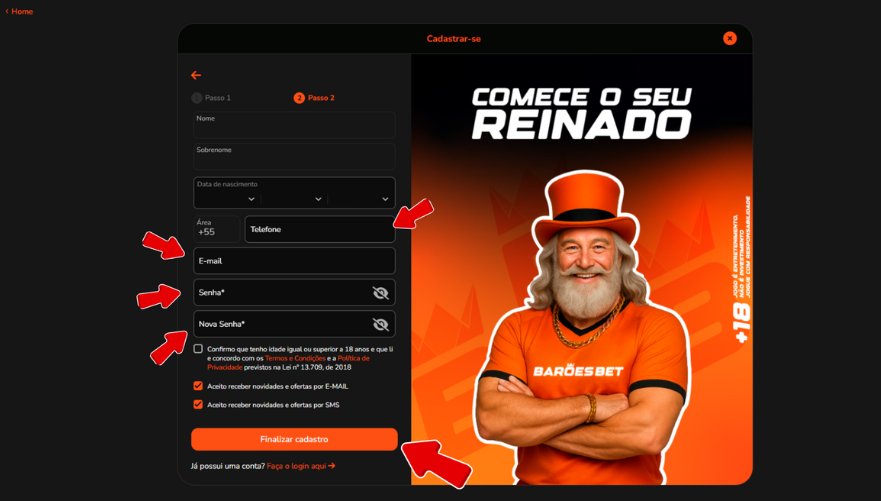Open the middle birth date dropdown
This screenshot has width=881, height=501.
[x=294, y=199]
